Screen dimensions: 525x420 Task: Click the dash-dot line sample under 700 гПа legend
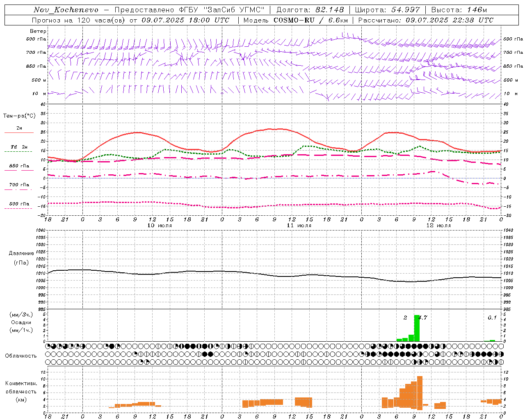click(18, 189)
